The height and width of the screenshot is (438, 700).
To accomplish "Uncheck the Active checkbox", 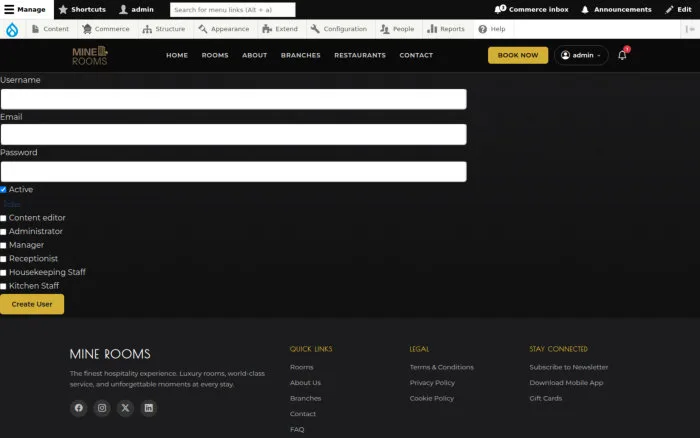I will (3, 190).
